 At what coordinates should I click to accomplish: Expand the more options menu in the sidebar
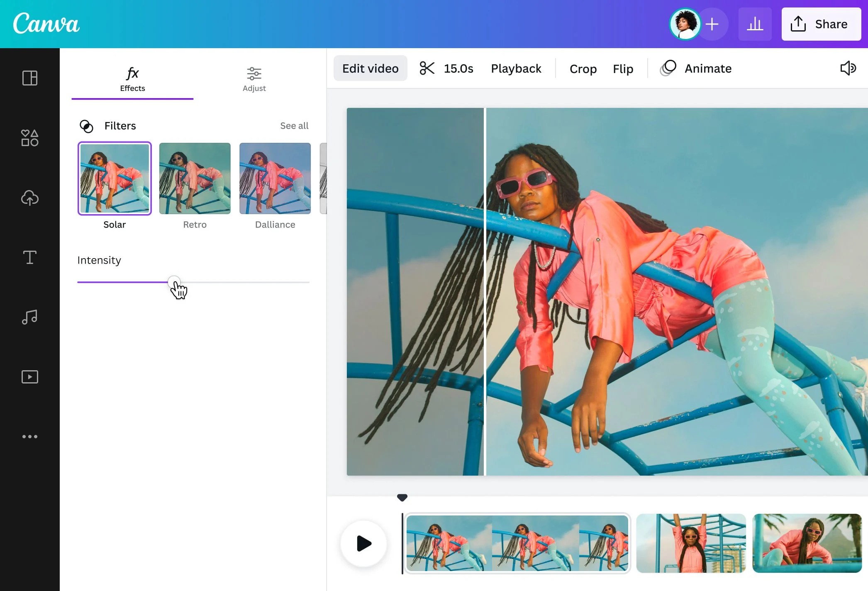click(29, 436)
